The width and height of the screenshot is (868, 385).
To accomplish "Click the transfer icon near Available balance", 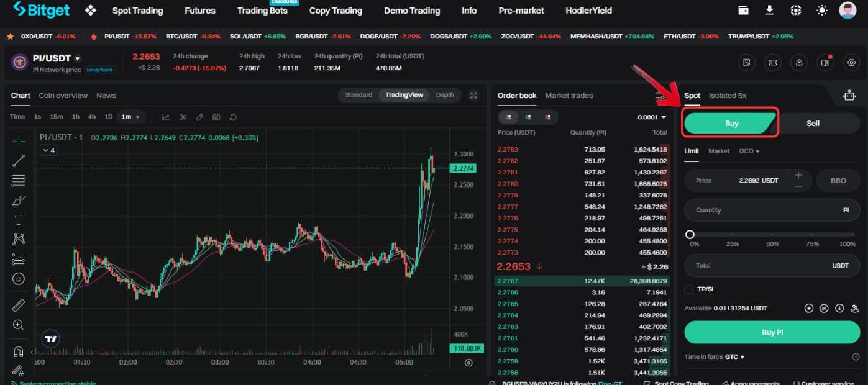I will tap(824, 308).
